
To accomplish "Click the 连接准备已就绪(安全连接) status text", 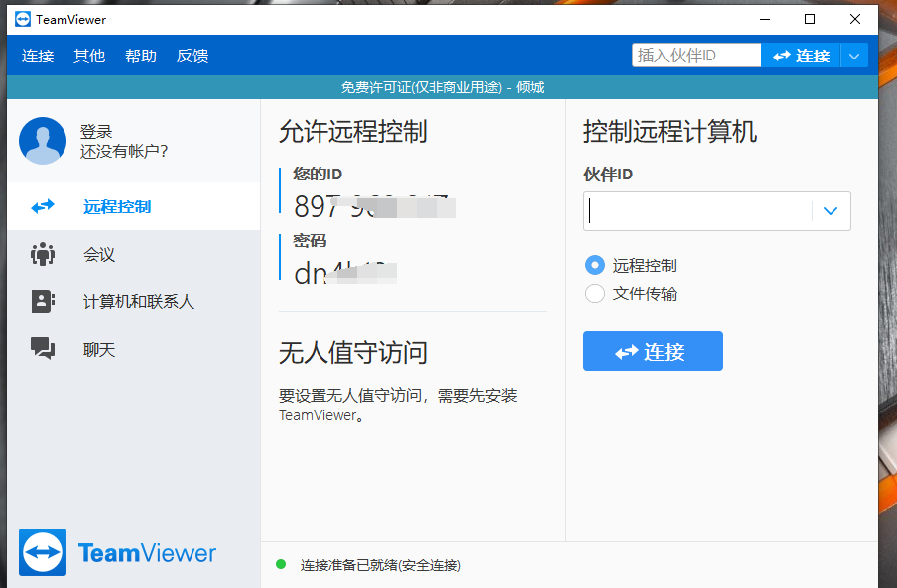I will tap(380, 565).
